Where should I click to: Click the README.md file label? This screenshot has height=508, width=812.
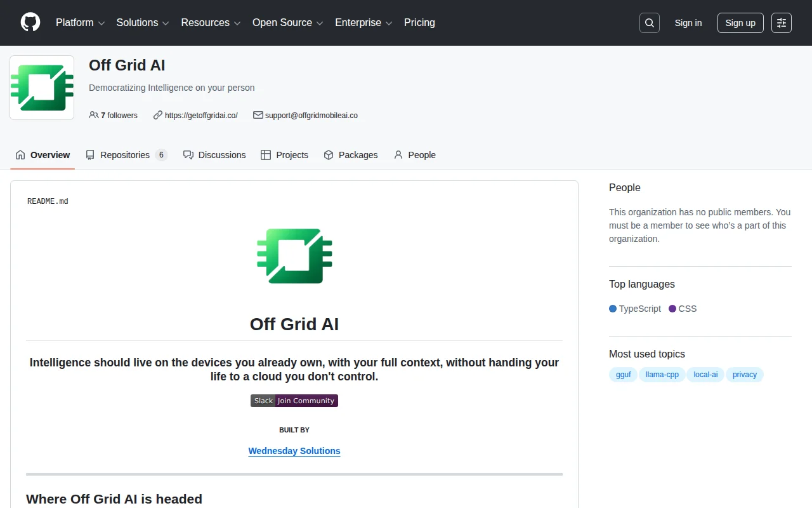point(48,201)
